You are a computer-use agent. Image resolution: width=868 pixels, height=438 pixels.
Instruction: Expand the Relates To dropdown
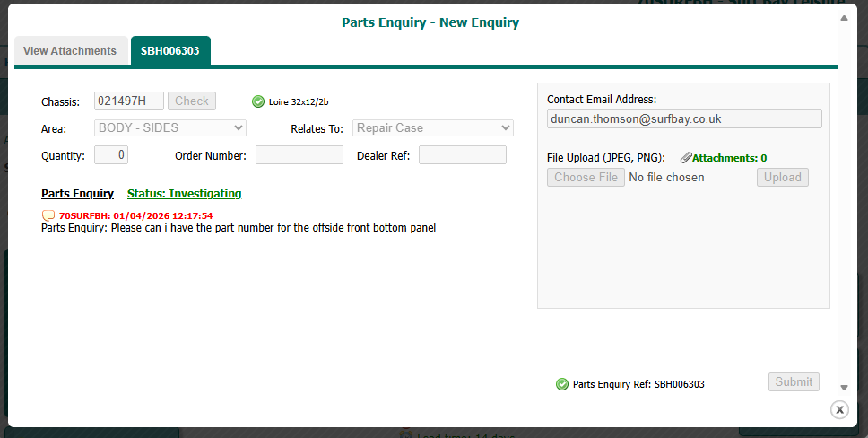pyautogui.click(x=433, y=128)
